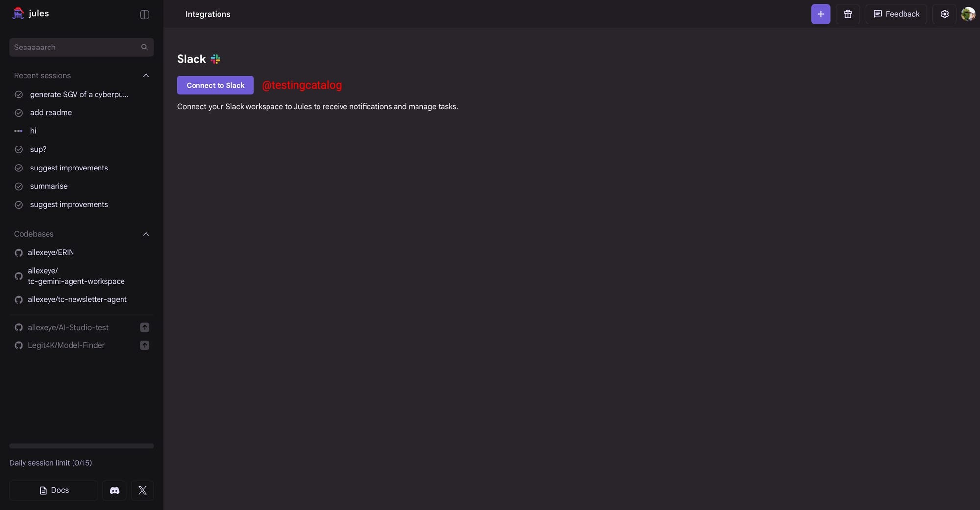Click the search magnifier icon
Image resolution: width=980 pixels, height=510 pixels.
[x=144, y=47]
